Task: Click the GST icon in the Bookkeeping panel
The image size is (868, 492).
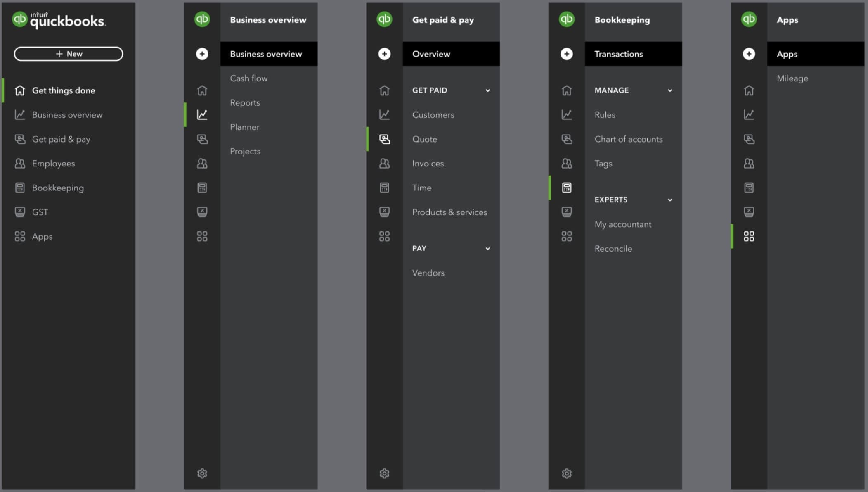Action: pyautogui.click(x=567, y=212)
